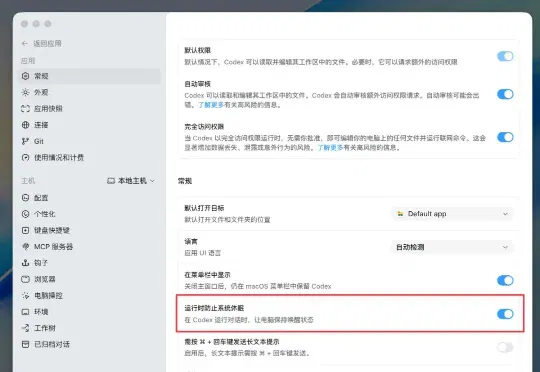Turn off 运行时防止系统休眠 switch
The image size is (540, 372).
click(505, 314)
